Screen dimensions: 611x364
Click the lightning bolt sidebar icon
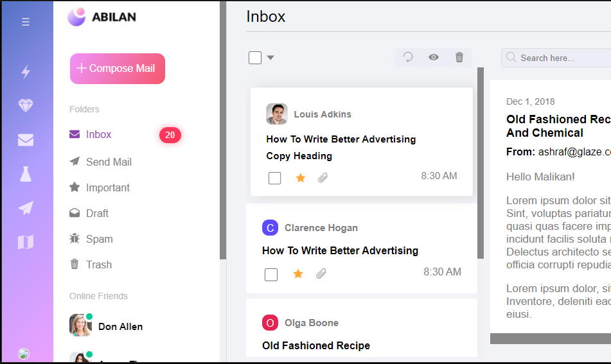tap(26, 72)
